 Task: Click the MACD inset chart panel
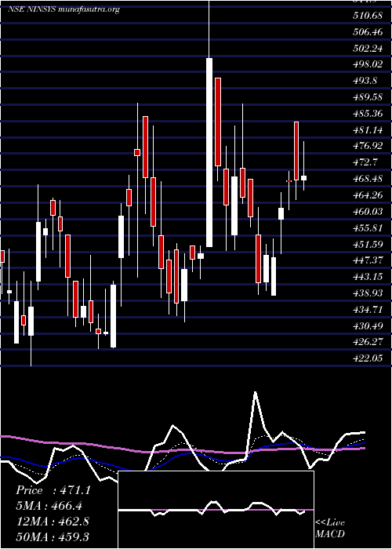[216, 510]
